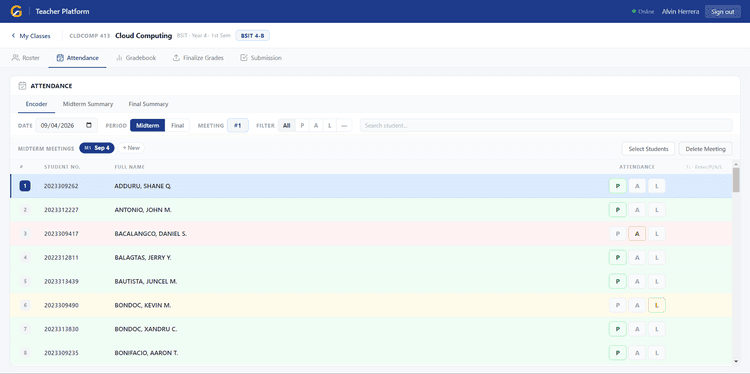Click student number 2023309417
The width and height of the screenshot is (750, 374).
[61, 234]
